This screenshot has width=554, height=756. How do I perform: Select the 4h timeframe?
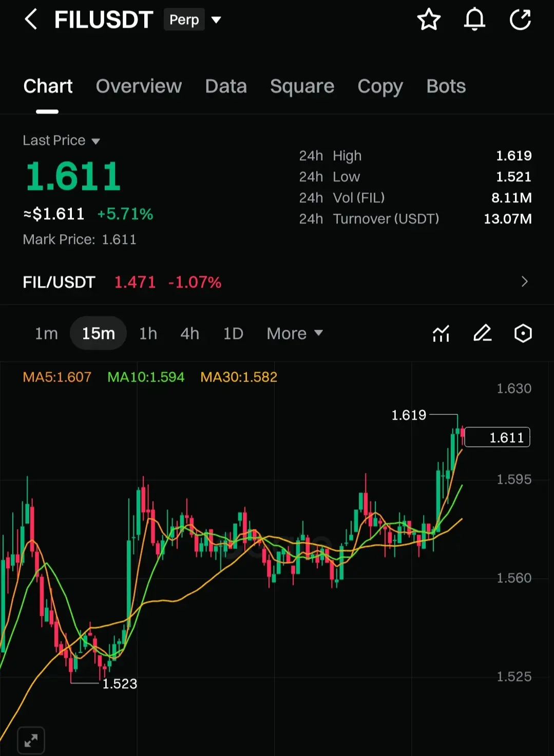click(189, 333)
